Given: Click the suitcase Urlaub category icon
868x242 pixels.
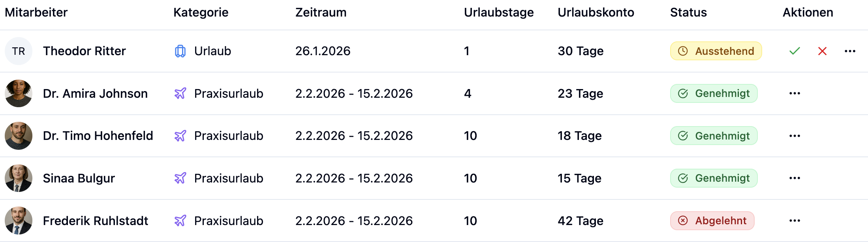Looking at the screenshot, I should (x=180, y=51).
